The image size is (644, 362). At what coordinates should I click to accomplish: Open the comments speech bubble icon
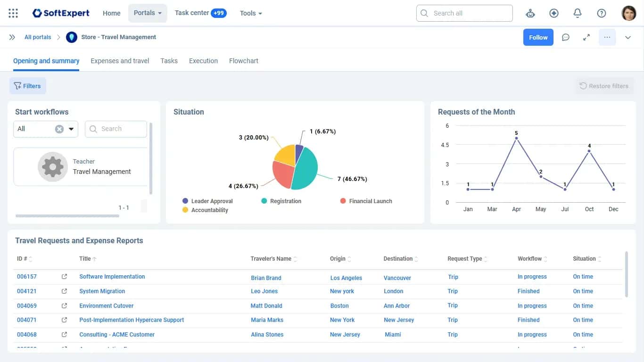[566, 37]
